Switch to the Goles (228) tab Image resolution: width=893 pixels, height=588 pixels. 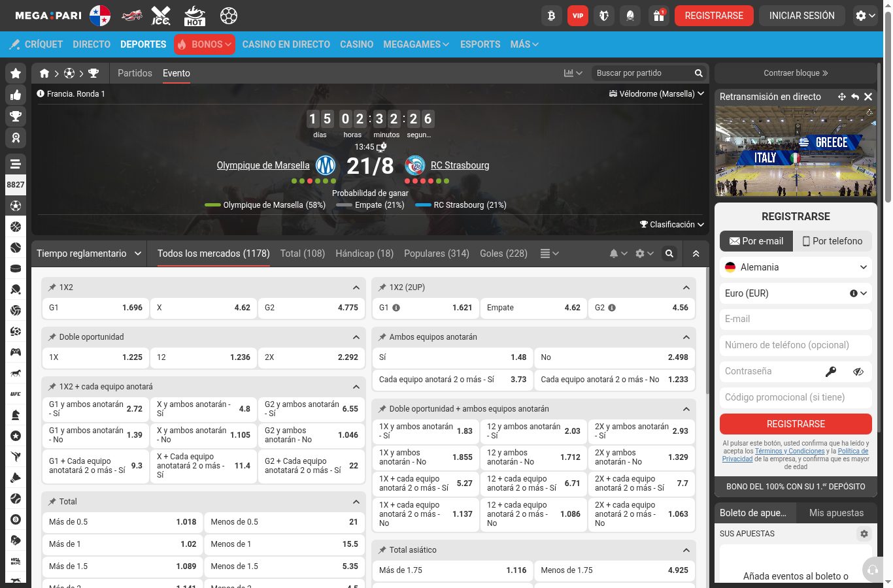(x=503, y=253)
